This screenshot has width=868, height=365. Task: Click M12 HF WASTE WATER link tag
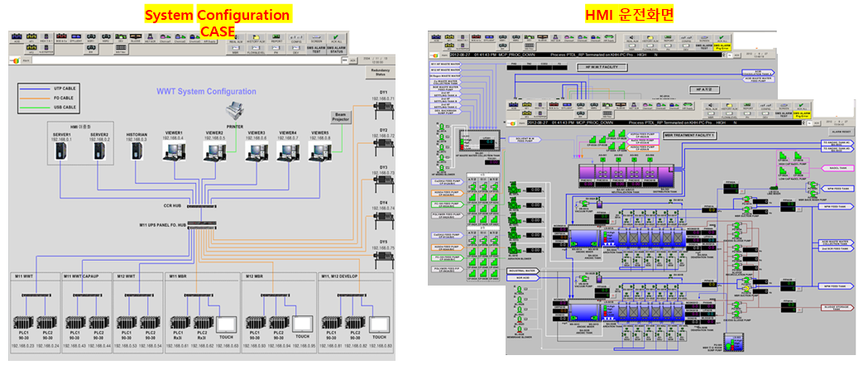(446, 70)
